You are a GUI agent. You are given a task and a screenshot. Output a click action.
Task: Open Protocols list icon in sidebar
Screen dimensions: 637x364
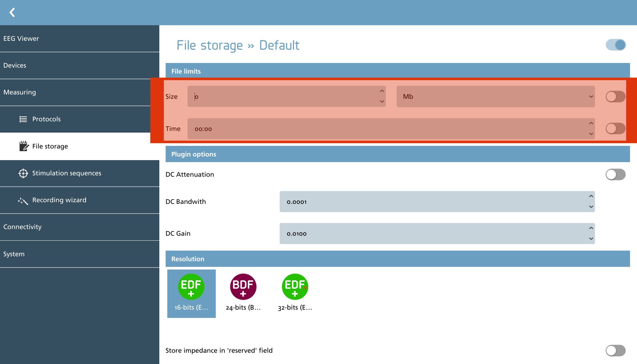(x=23, y=119)
